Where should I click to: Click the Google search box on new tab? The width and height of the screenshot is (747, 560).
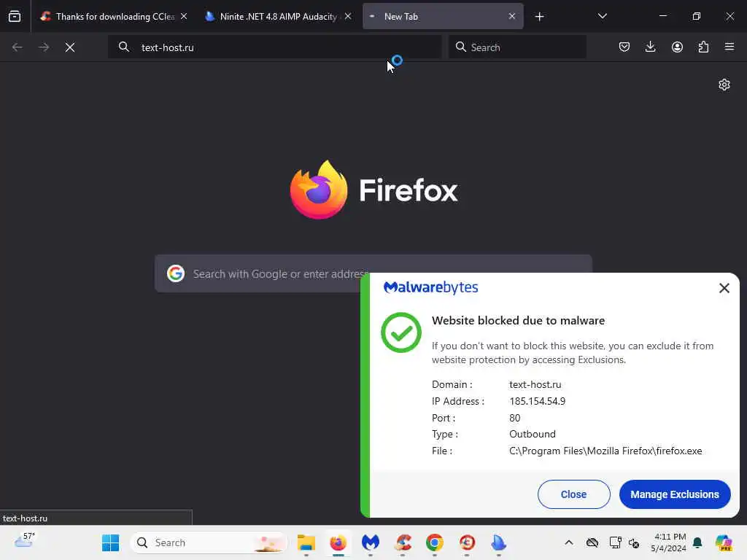click(373, 274)
